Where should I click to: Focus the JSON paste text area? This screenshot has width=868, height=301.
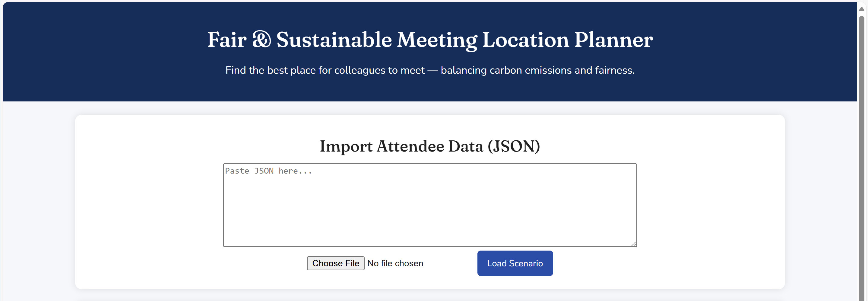point(429,209)
